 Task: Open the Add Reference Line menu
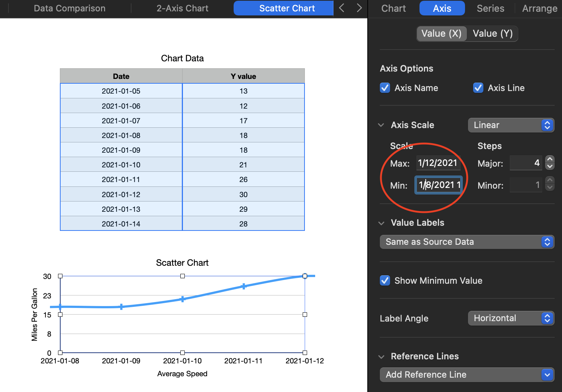pos(466,375)
